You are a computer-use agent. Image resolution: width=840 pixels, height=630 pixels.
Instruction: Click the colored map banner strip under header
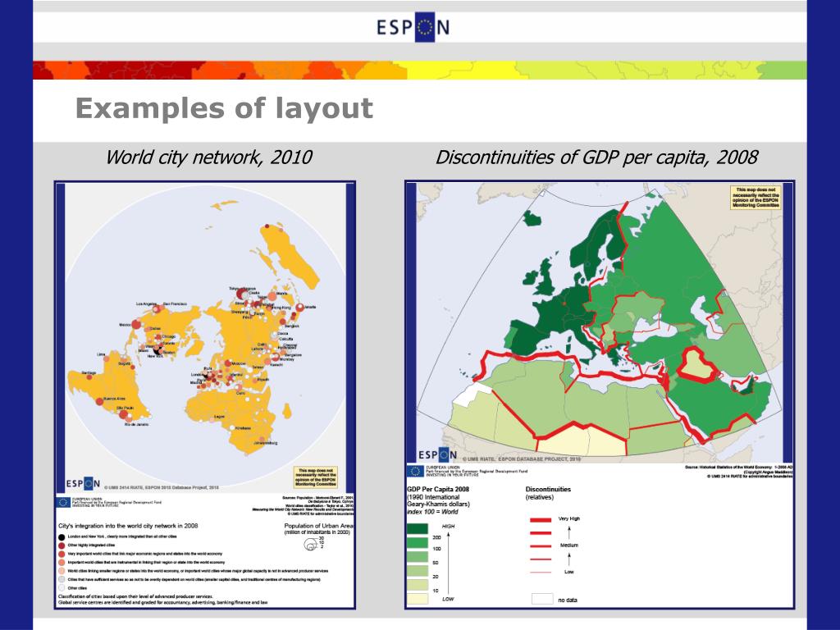[420, 71]
